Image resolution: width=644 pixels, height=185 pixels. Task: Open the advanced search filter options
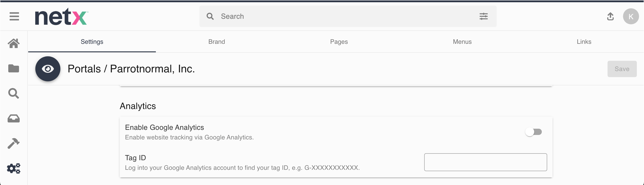[483, 17]
